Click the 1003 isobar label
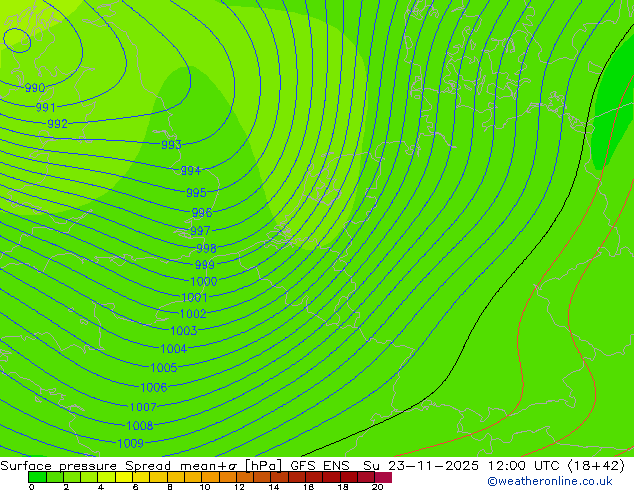Image resolution: width=634 pixels, height=490 pixels. coord(184,331)
